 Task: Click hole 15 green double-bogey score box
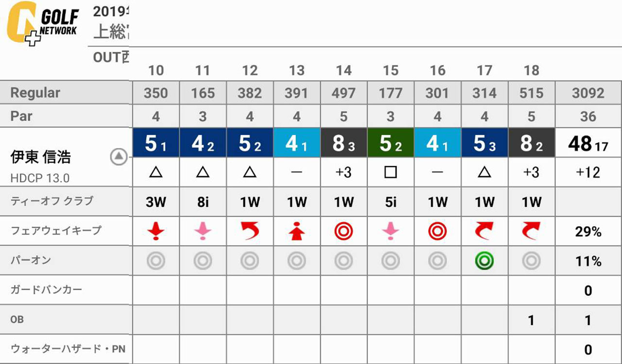pyautogui.click(x=391, y=143)
